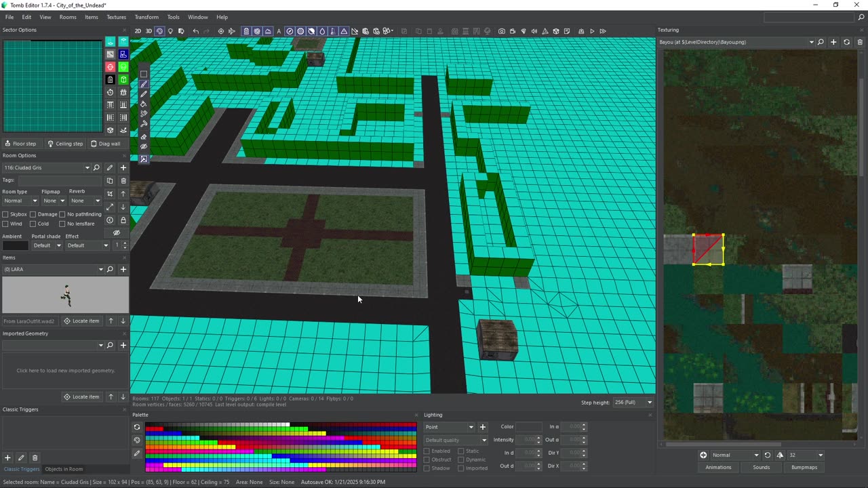868x488 pixels.
Task: Click the Ceiling step button
Action: pyautogui.click(x=65, y=144)
